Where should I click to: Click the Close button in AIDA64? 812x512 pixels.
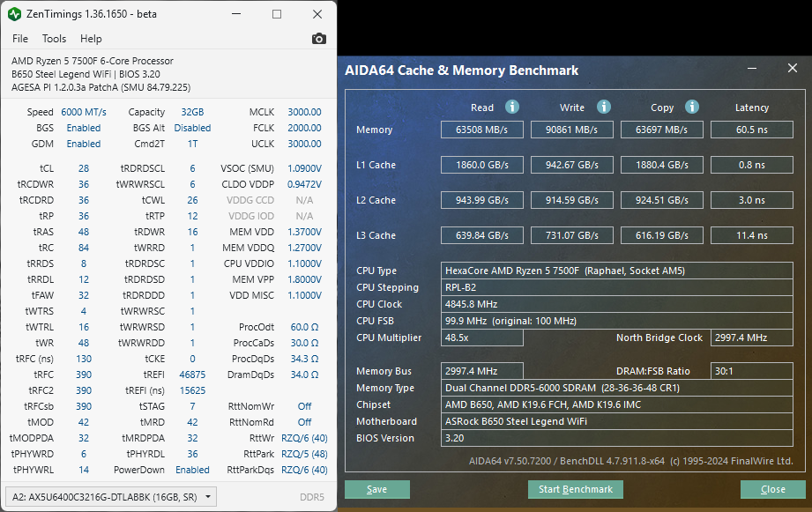[772, 489]
